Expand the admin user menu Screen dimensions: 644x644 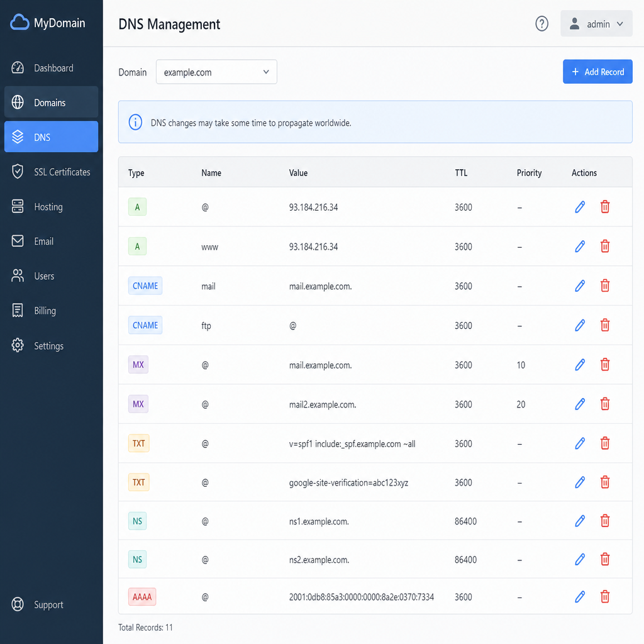click(x=596, y=24)
